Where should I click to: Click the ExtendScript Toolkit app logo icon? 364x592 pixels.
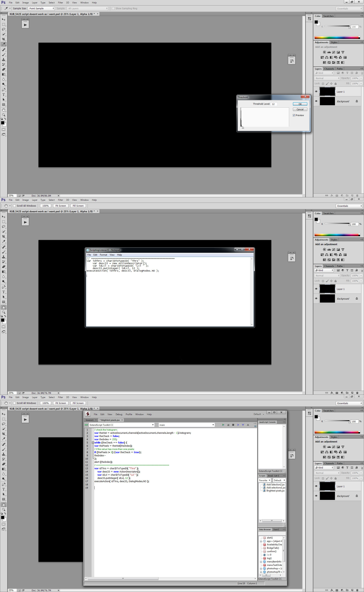[x=88, y=414]
